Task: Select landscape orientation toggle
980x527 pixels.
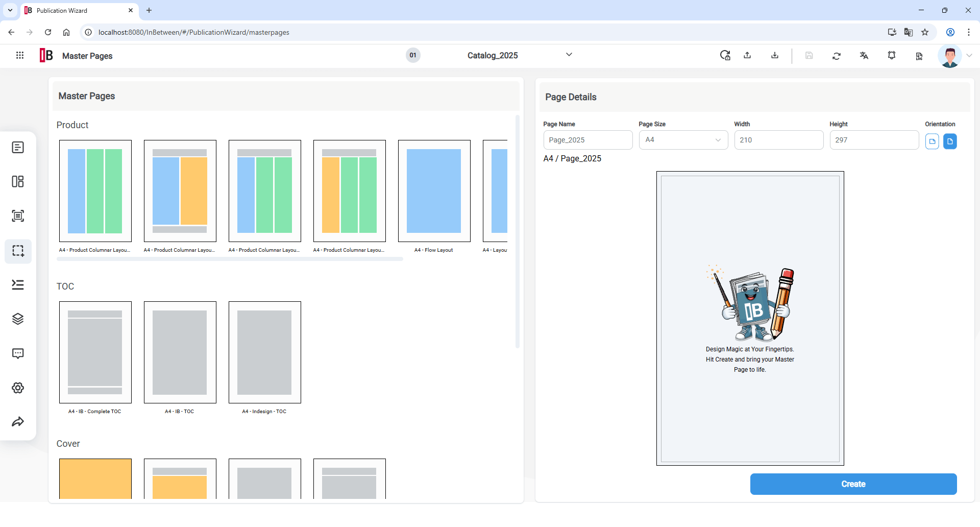Action: coord(933,141)
